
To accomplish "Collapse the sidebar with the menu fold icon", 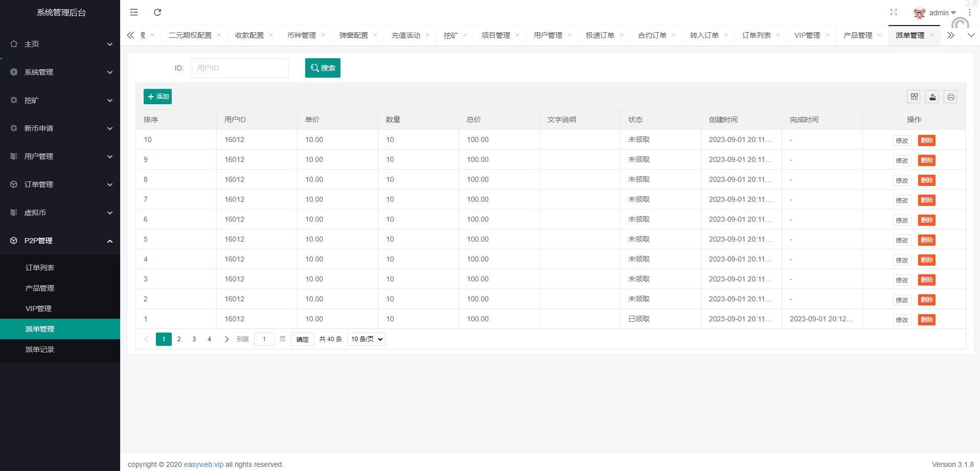I will coord(134,12).
